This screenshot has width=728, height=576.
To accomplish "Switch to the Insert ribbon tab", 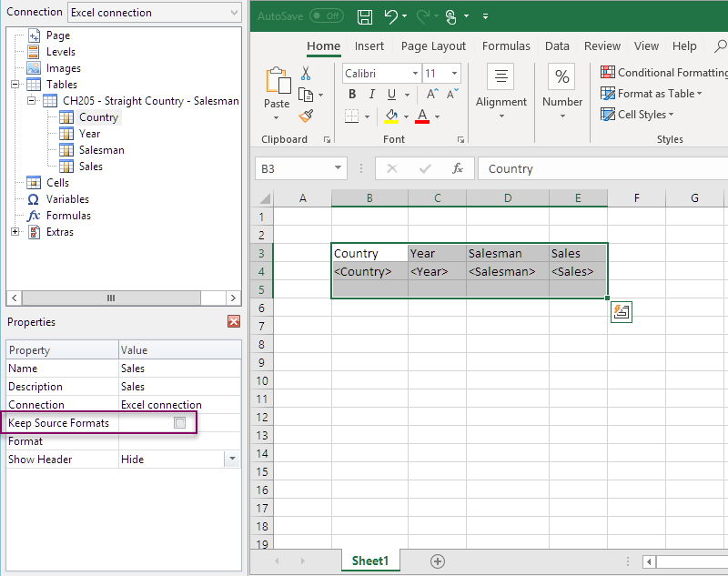I will click(369, 45).
